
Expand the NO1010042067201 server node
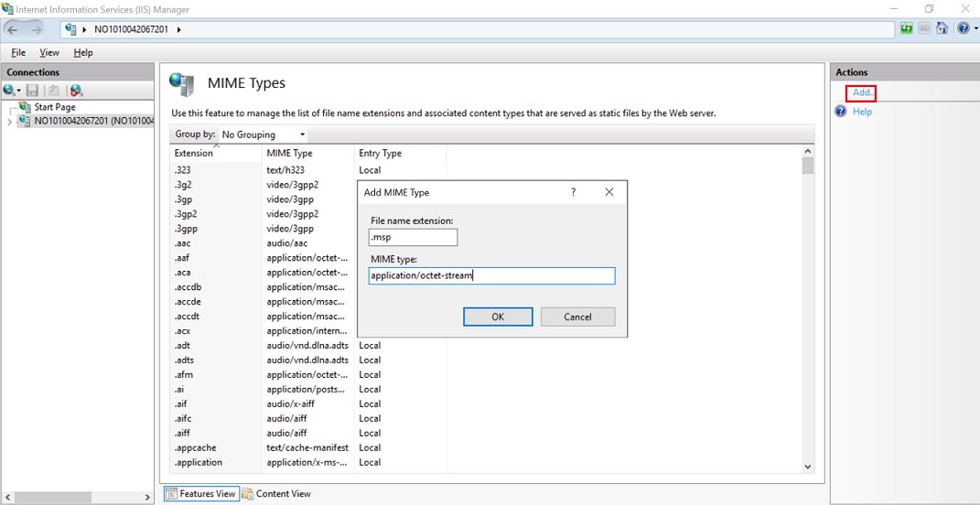tap(9, 122)
